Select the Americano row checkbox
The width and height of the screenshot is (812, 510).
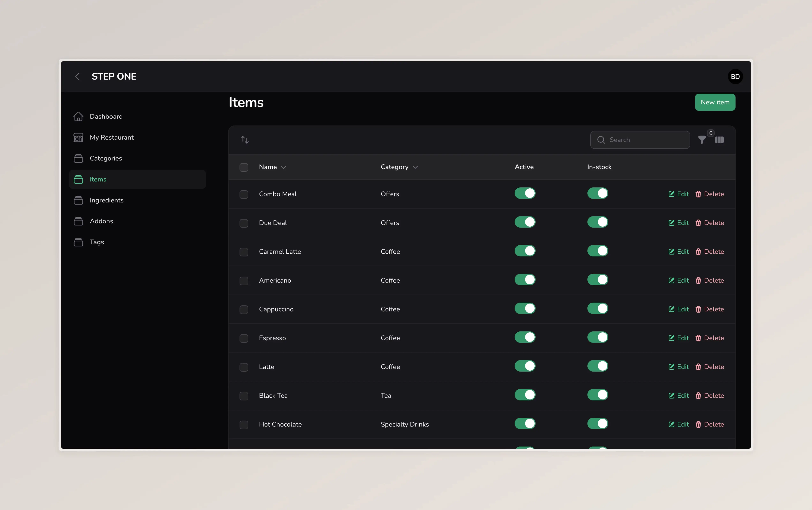pos(244,281)
